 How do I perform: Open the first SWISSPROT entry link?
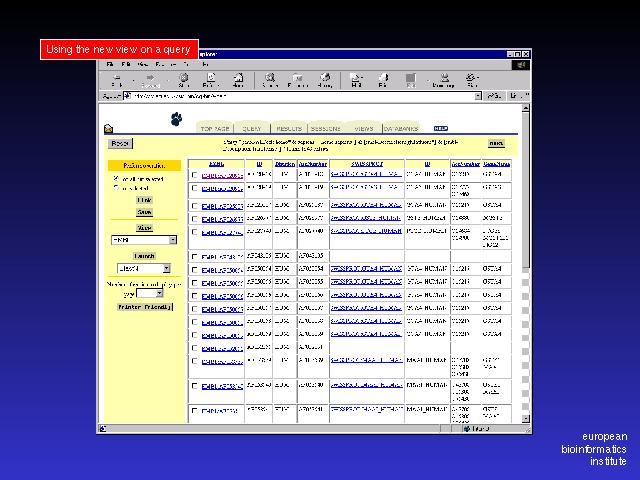click(366, 174)
